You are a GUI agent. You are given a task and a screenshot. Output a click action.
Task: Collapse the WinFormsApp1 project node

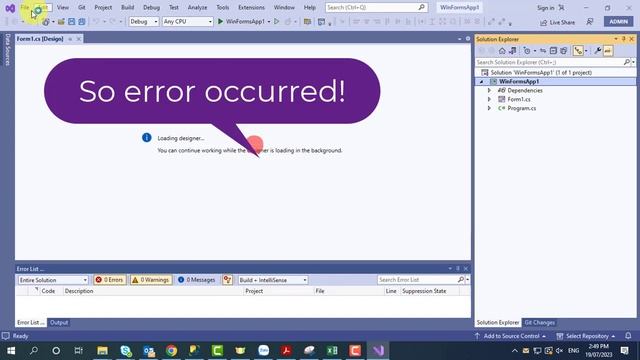(482, 82)
